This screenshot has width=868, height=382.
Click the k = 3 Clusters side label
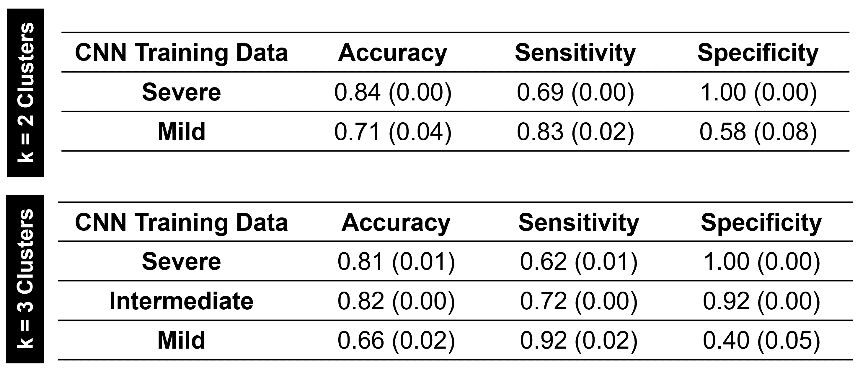[x=25, y=279]
